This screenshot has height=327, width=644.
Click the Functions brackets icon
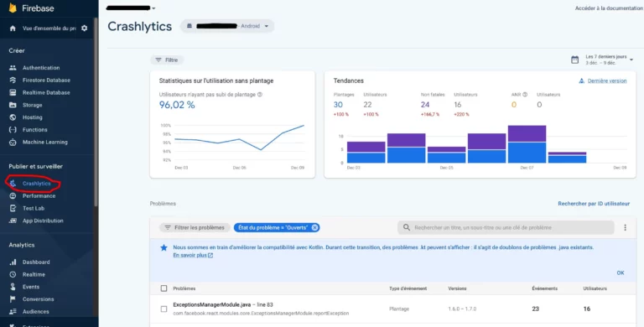coord(13,130)
